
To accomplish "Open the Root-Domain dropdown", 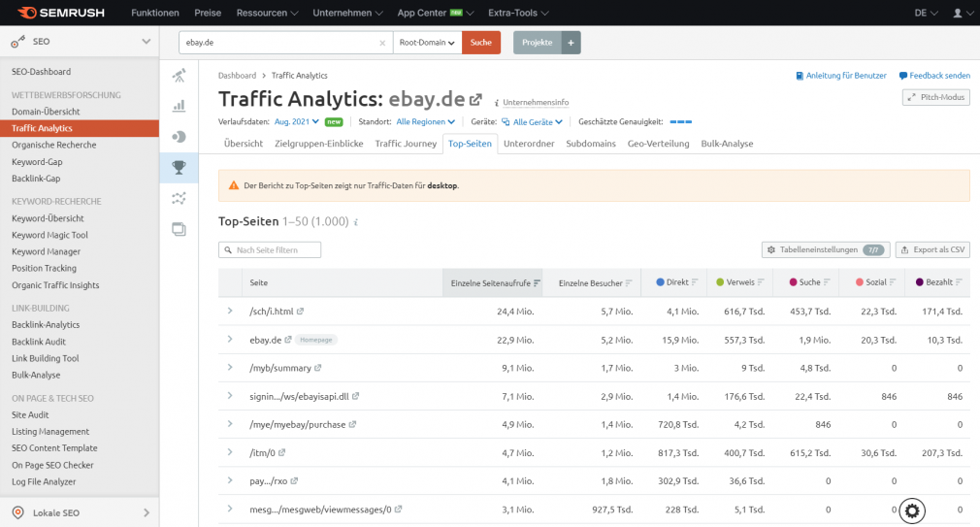I will point(428,43).
